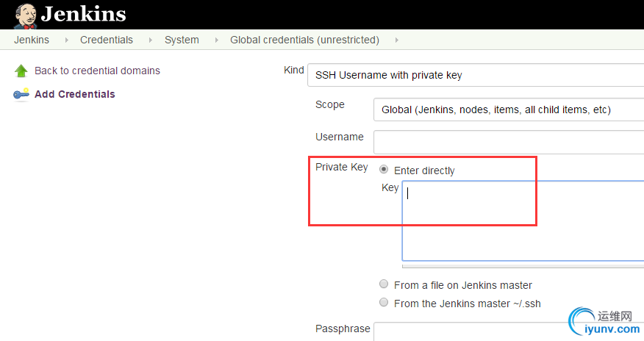The image size is (644, 341).
Task: Open the Kind dropdown
Action: (x=476, y=75)
